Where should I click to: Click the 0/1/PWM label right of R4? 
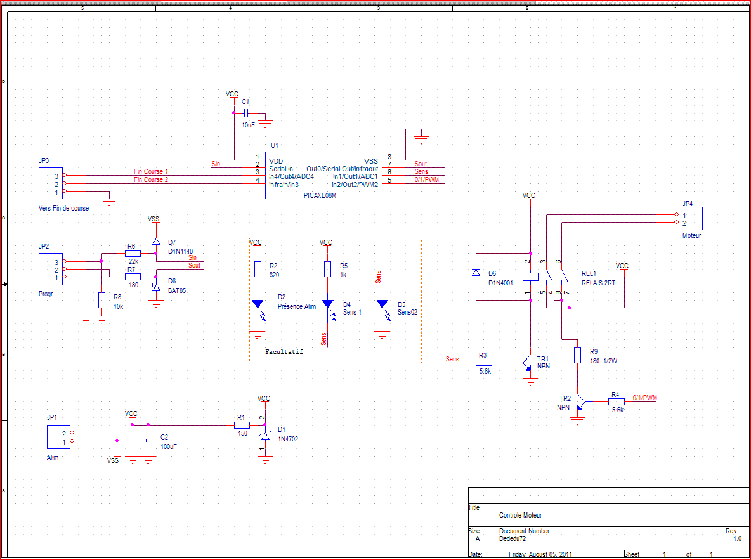pyautogui.click(x=644, y=398)
